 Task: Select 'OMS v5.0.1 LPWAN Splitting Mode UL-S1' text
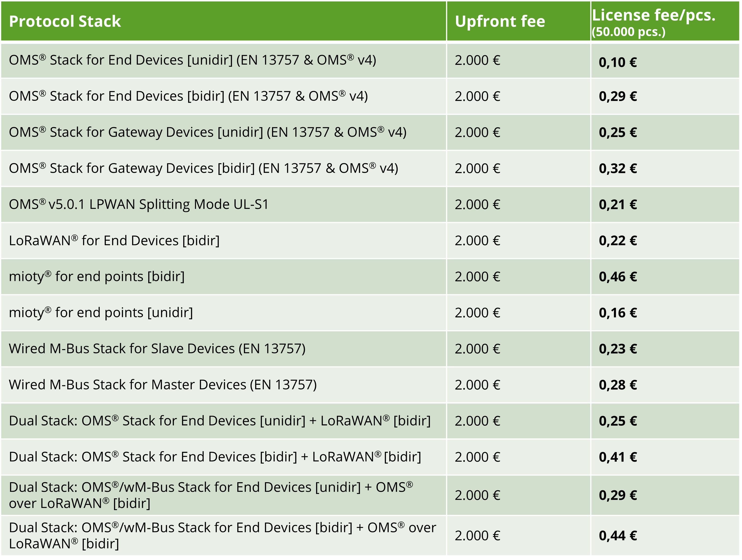139,204
